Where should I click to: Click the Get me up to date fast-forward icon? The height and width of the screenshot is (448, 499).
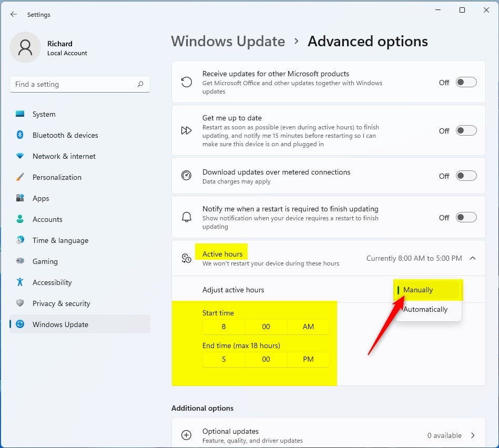coord(187,130)
